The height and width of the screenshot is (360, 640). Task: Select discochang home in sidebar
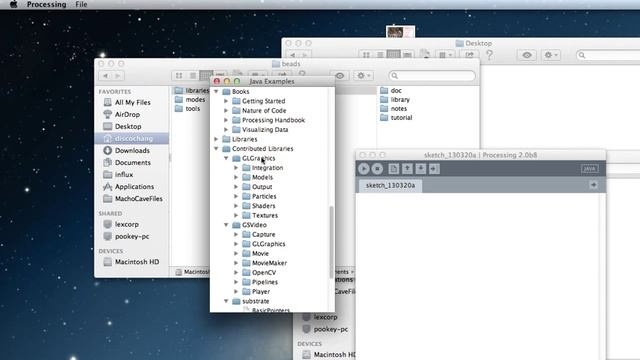point(131,138)
